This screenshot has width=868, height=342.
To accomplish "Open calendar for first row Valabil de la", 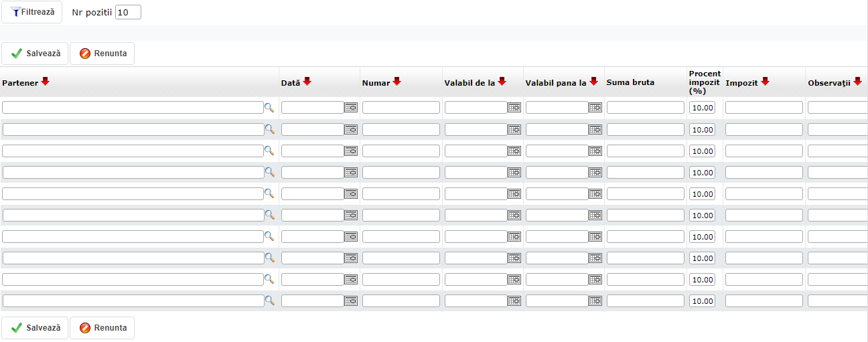I will [514, 107].
